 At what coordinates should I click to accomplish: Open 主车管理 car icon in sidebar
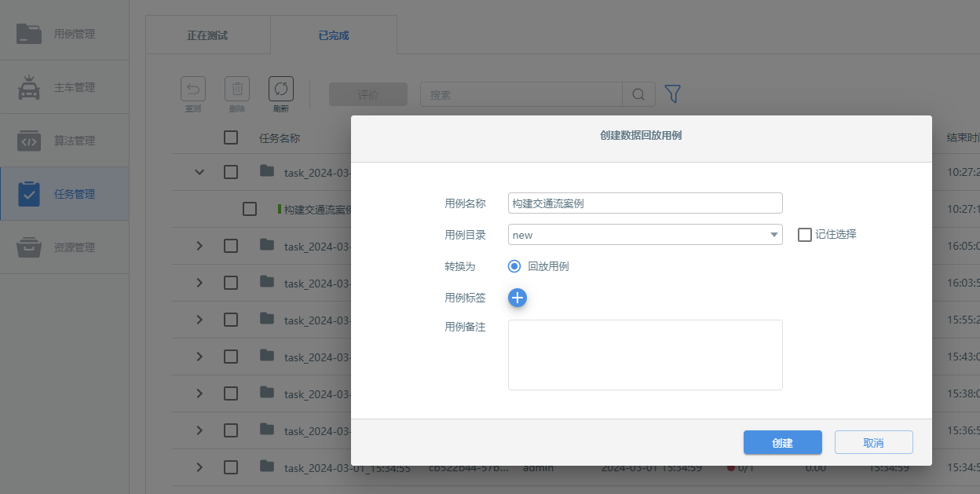[x=29, y=87]
